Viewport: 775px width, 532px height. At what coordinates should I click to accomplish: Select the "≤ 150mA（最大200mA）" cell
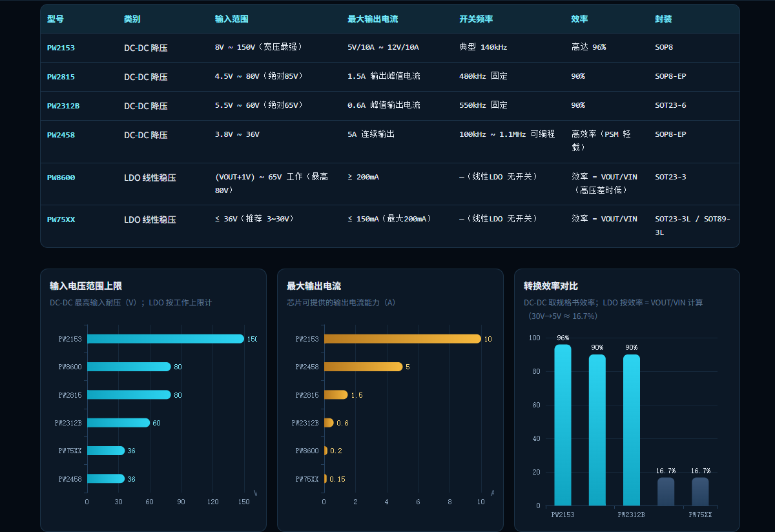point(390,219)
